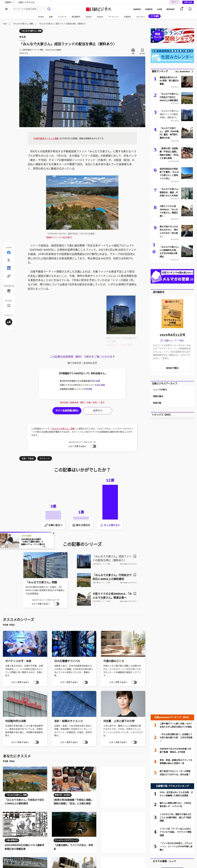The image size is (197, 868).
Task: Open the hamburger menu icon
Action: coord(6,9)
